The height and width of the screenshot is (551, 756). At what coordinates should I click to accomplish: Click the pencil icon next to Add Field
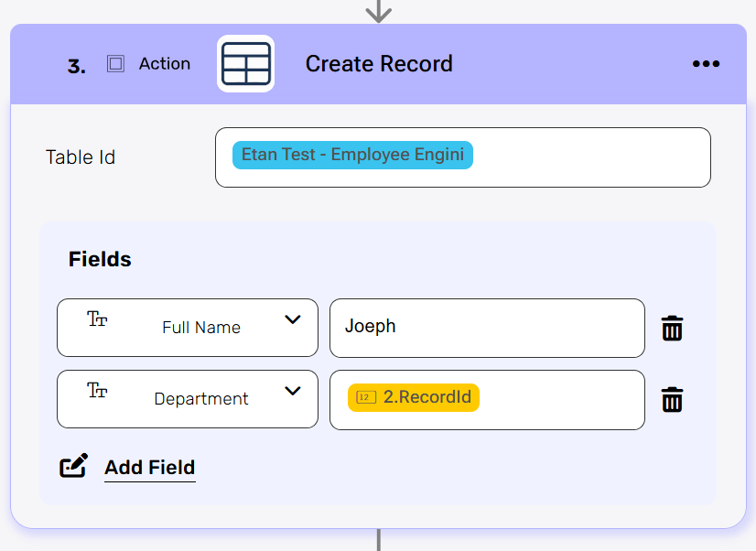pos(74,466)
